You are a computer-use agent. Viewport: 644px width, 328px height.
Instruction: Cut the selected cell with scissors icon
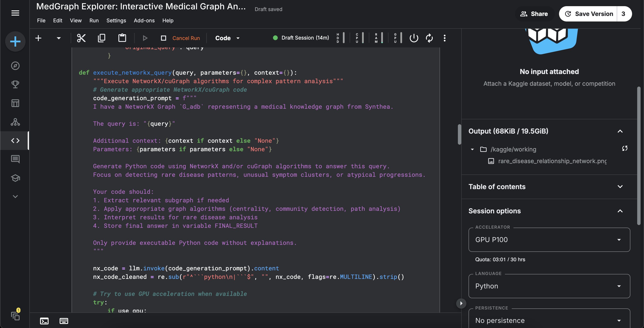pyautogui.click(x=81, y=38)
